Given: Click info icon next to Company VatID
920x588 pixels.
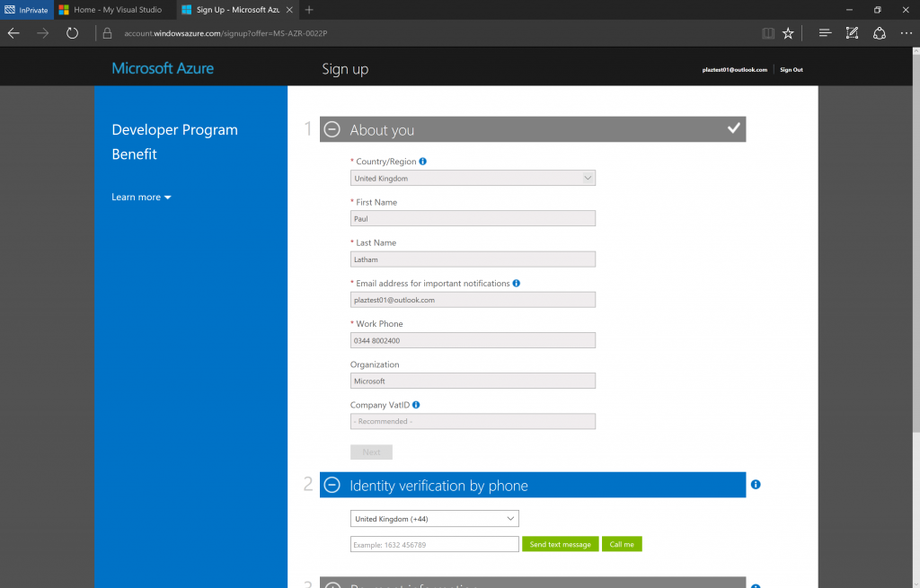Looking at the screenshot, I should [x=416, y=405].
